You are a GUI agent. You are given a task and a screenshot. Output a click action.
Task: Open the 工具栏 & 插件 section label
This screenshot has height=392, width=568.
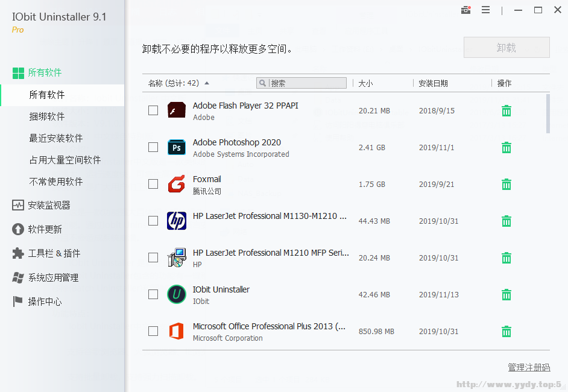click(x=54, y=253)
